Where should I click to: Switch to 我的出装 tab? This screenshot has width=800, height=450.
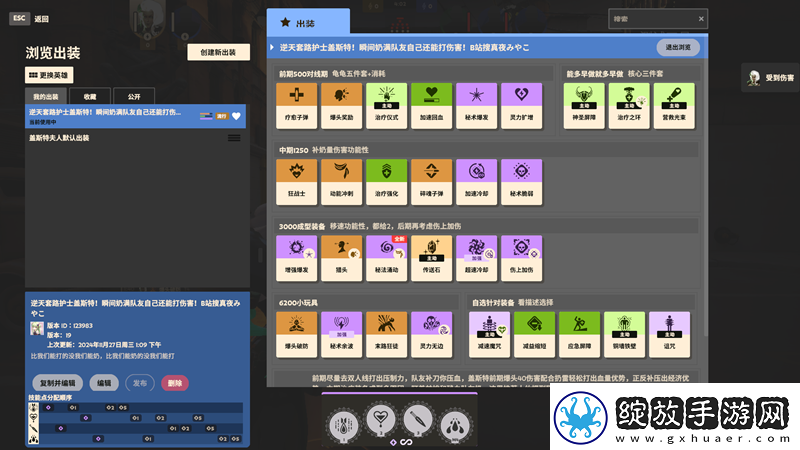46,96
